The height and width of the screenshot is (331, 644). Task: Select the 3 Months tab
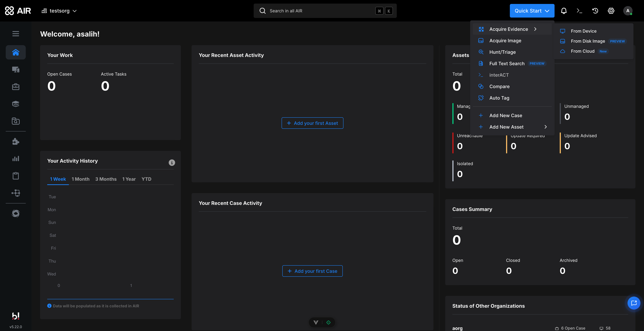coord(106,179)
